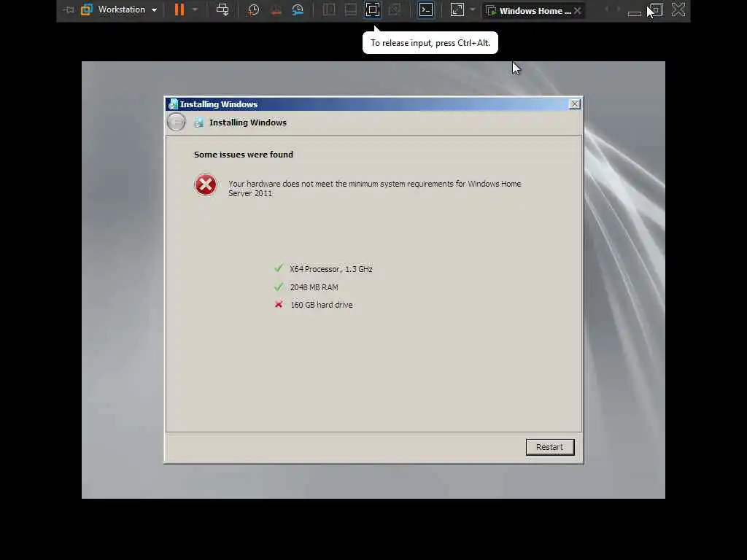The image size is (747, 560).
Task: Click the stretch guest display icon
Action: tap(457, 9)
